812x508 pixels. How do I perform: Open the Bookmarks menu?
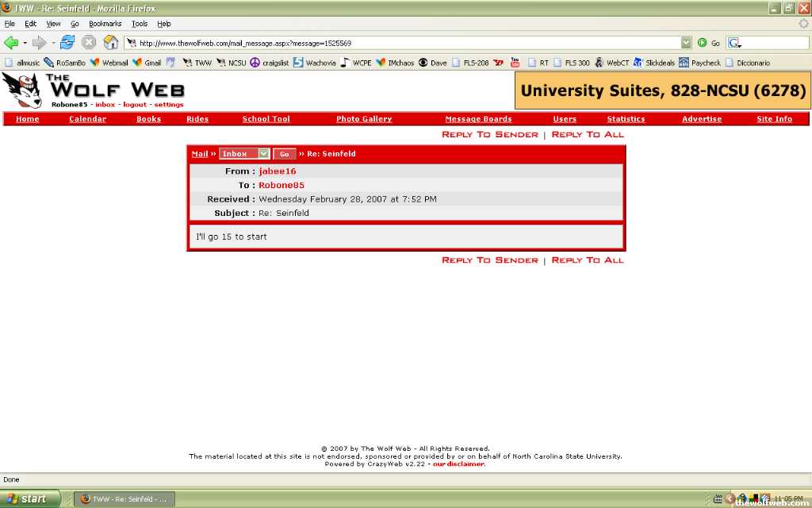(x=105, y=24)
